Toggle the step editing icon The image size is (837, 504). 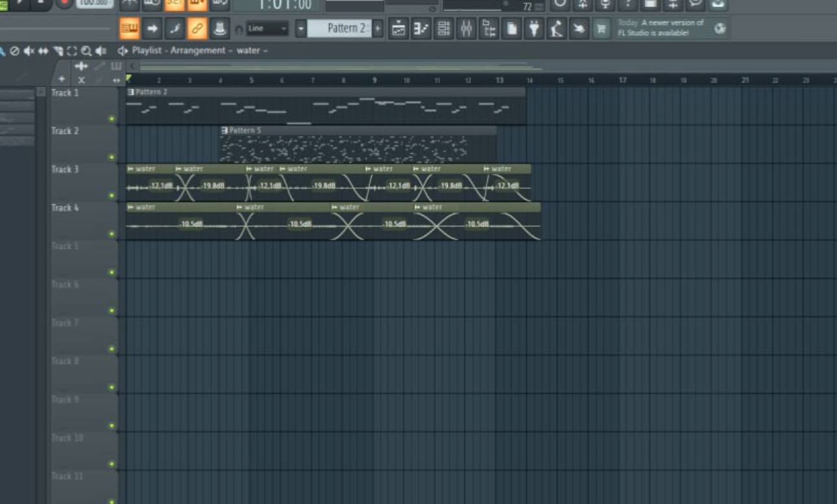[x=175, y=29]
